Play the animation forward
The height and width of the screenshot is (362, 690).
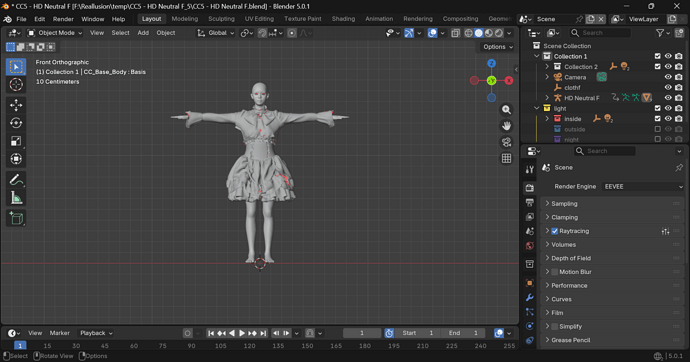click(x=242, y=333)
